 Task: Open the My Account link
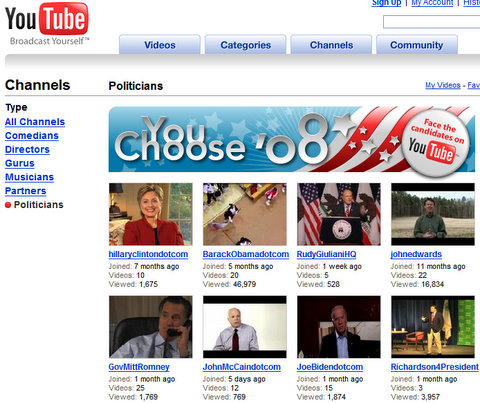pos(432,3)
